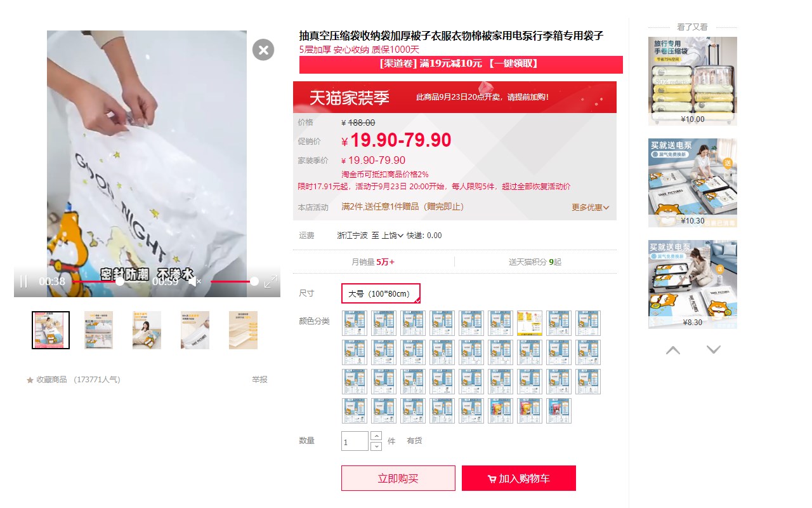Click the 举报 report link
The image size is (812, 508).
(x=259, y=380)
